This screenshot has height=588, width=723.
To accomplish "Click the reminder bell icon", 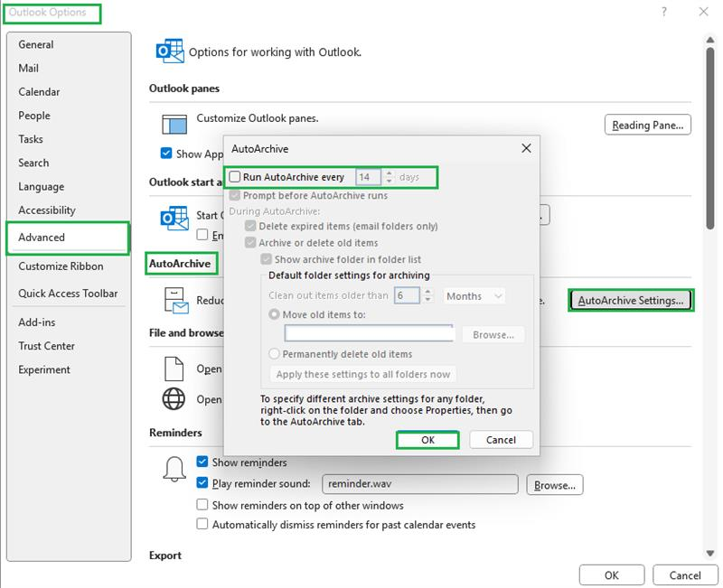I will 174,469.
